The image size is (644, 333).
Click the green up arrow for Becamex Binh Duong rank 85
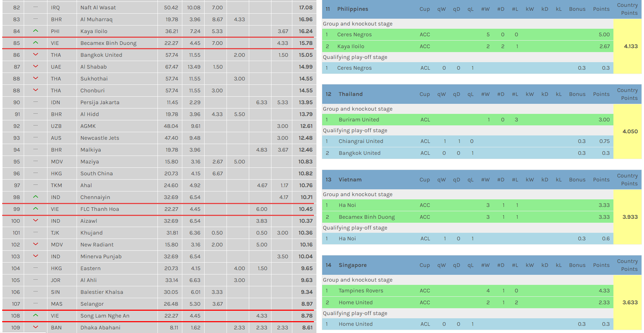[x=35, y=43]
